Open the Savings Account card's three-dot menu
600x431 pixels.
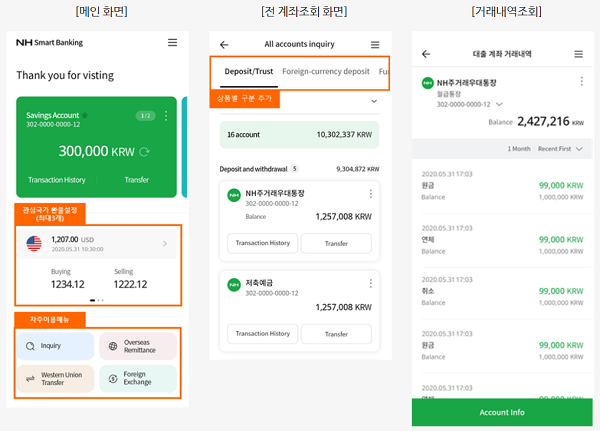(167, 116)
